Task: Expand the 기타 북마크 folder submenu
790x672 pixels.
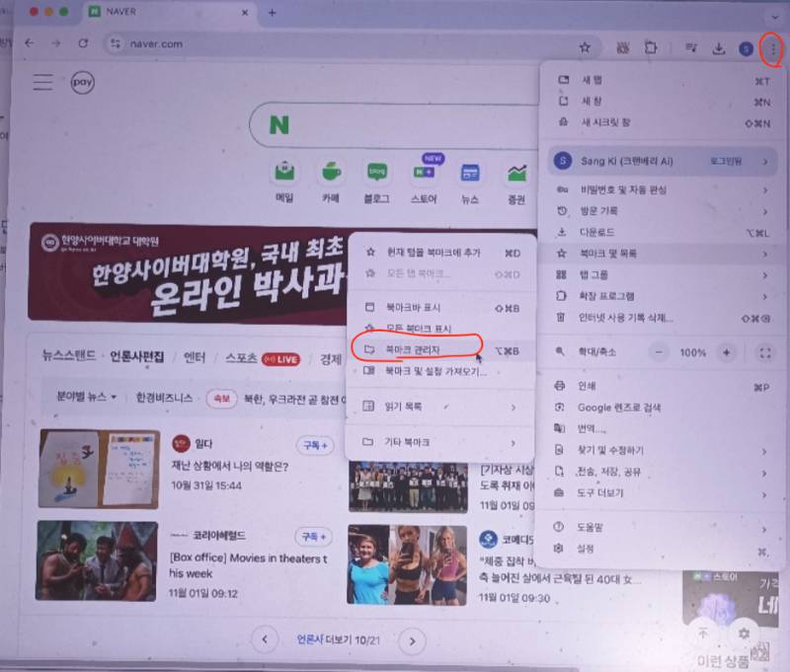Action: pos(439,442)
